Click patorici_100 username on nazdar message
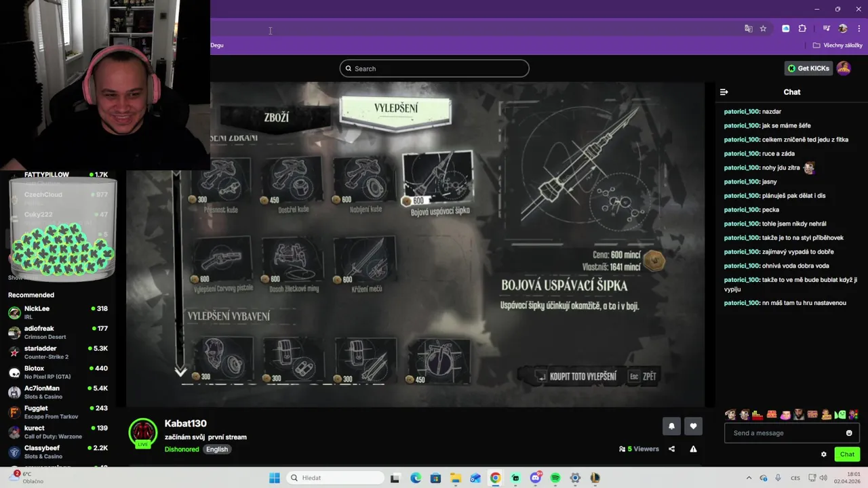 (742, 111)
